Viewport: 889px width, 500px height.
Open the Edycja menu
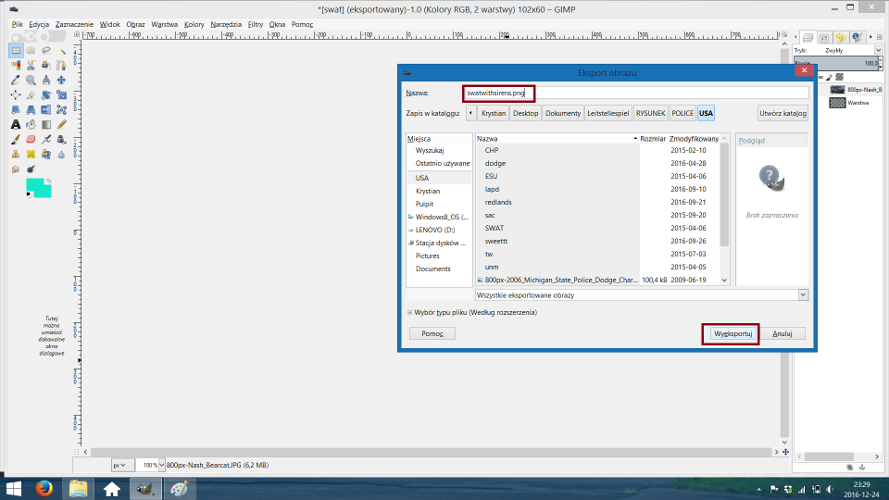click(x=39, y=24)
